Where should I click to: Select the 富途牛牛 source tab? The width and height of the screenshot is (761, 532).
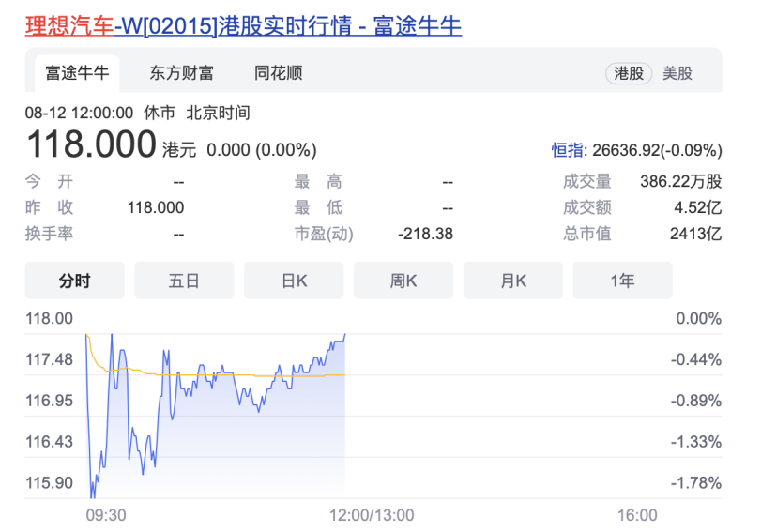click(x=78, y=72)
